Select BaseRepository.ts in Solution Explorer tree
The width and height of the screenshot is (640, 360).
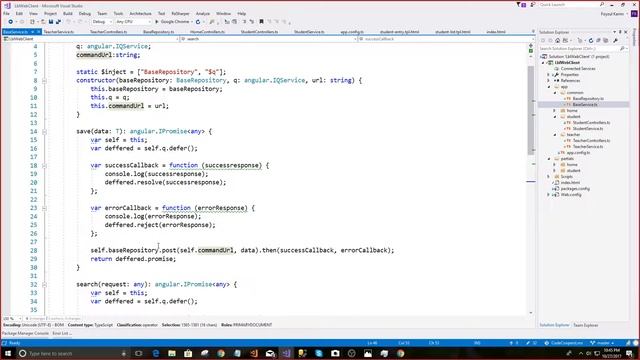588,98
